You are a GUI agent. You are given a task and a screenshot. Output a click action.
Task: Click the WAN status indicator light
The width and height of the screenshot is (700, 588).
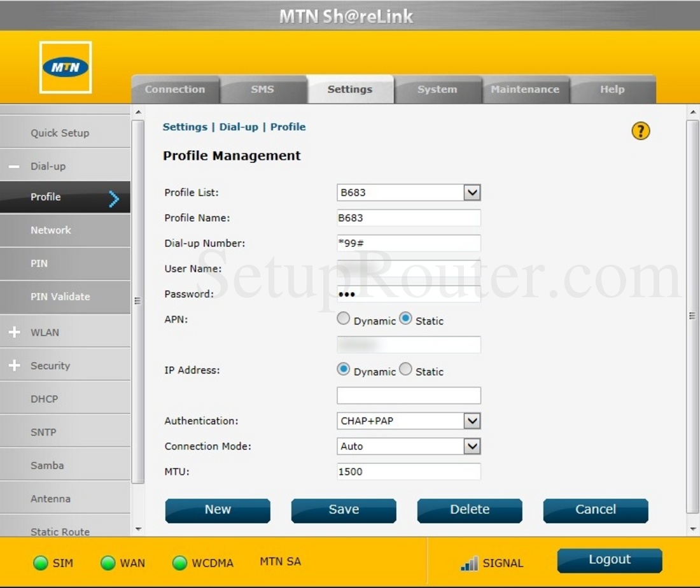108,563
